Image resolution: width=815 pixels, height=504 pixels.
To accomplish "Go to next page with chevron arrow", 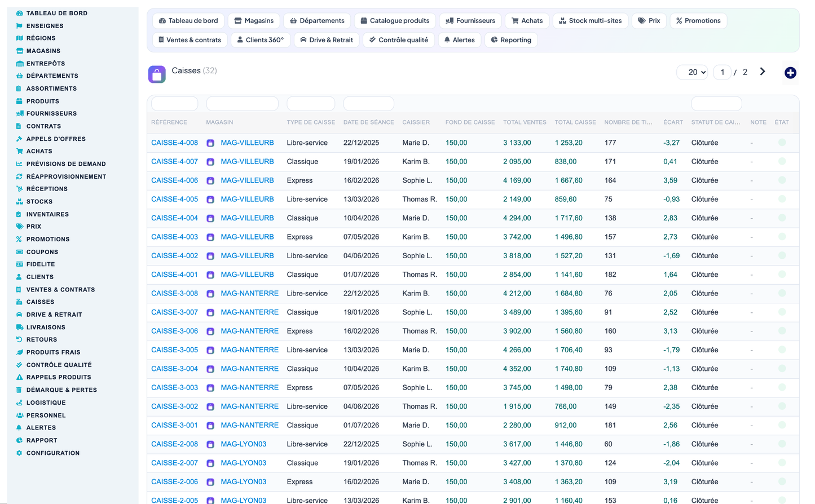I will (x=763, y=72).
